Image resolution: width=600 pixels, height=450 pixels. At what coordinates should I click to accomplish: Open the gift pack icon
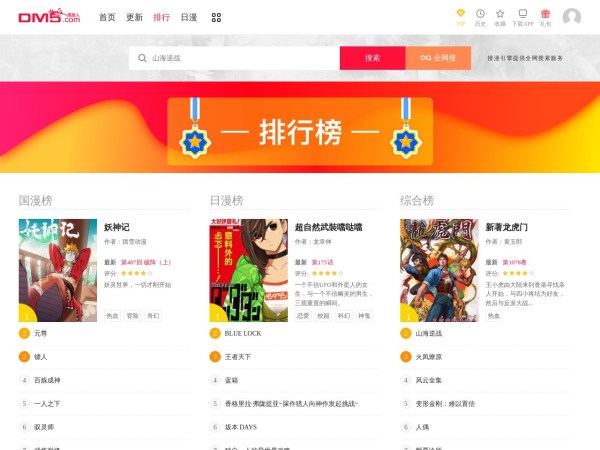point(545,16)
